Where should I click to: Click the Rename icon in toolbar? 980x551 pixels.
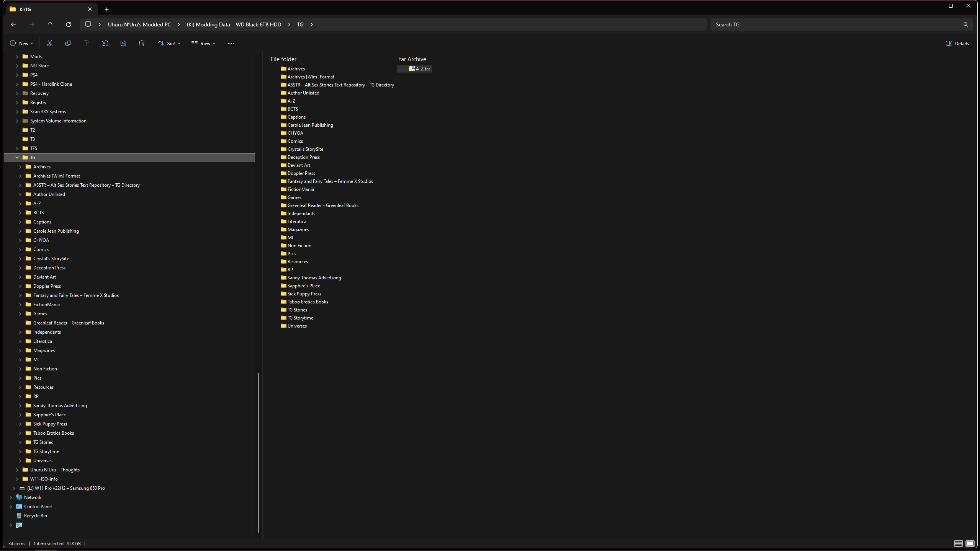pyautogui.click(x=105, y=44)
